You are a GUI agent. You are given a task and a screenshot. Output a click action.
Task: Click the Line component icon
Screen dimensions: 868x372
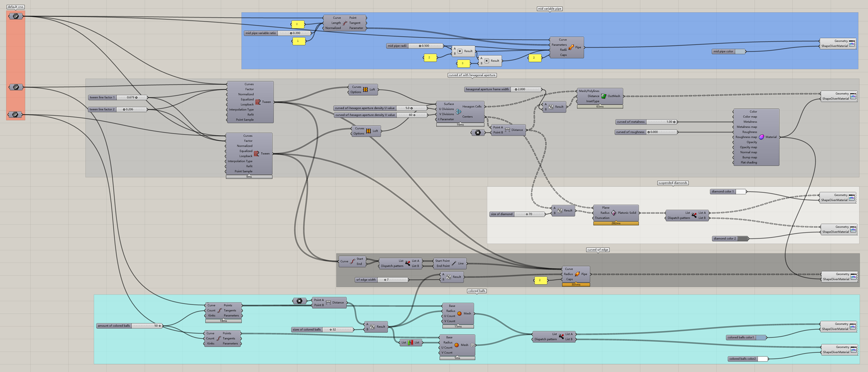pyautogui.click(x=454, y=263)
